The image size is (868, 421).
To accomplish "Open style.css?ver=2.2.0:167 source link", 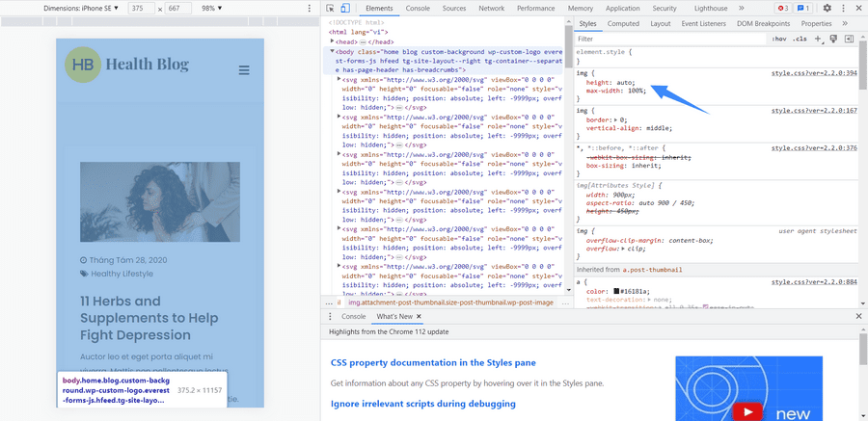I will pos(814,110).
